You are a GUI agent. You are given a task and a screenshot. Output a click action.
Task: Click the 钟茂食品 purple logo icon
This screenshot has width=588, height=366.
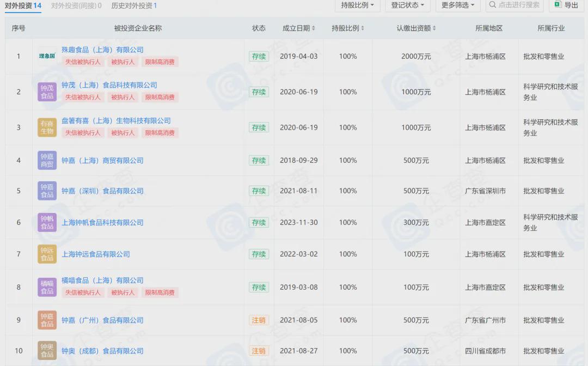click(47, 92)
